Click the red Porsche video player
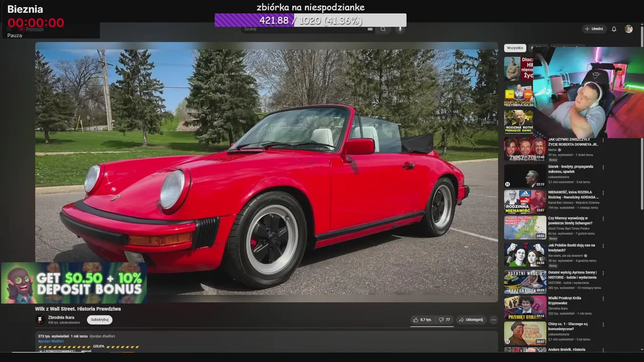Viewport: 644px width, 362px height. click(x=266, y=171)
